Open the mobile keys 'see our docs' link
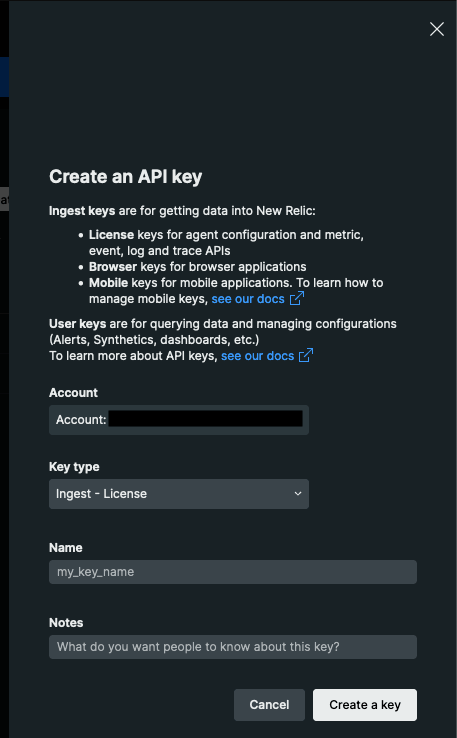 (x=248, y=299)
